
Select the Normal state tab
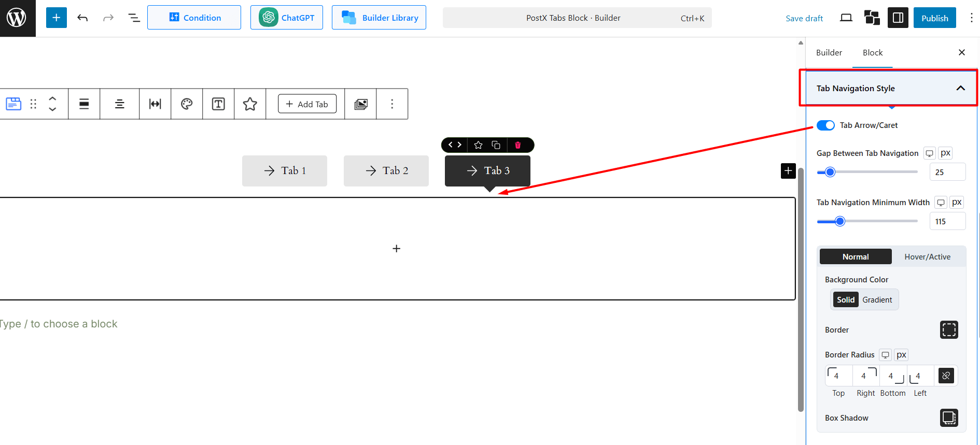pyautogui.click(x=856, y=257)
